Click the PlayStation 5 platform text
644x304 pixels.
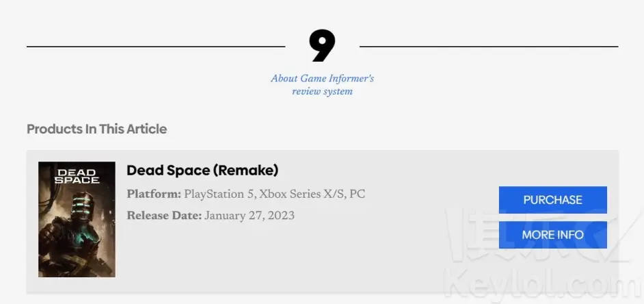click(x=219, y=194)
